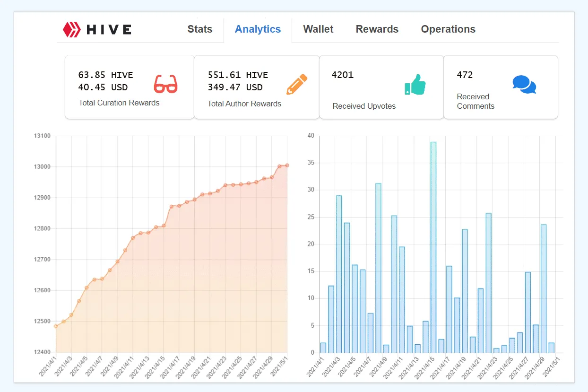Switch to the Wallet tab
This screenshot has height=392, width=588.
click(x=318, y=29)
